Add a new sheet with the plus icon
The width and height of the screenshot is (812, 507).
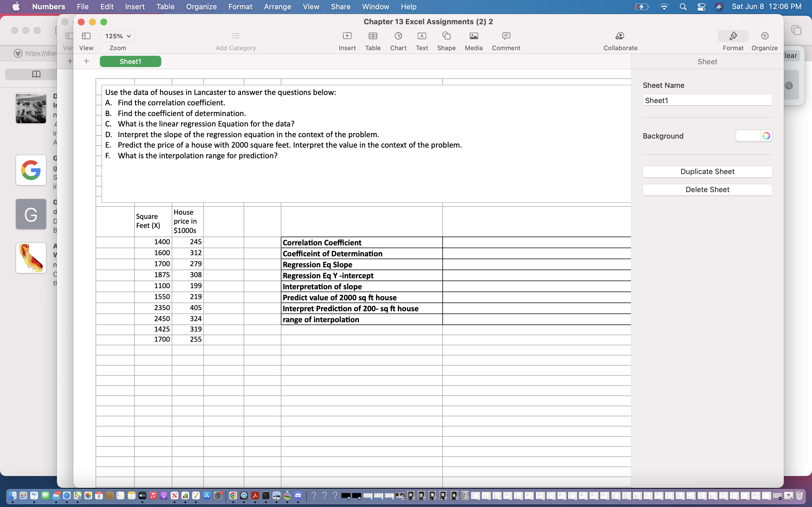point(86,61)
